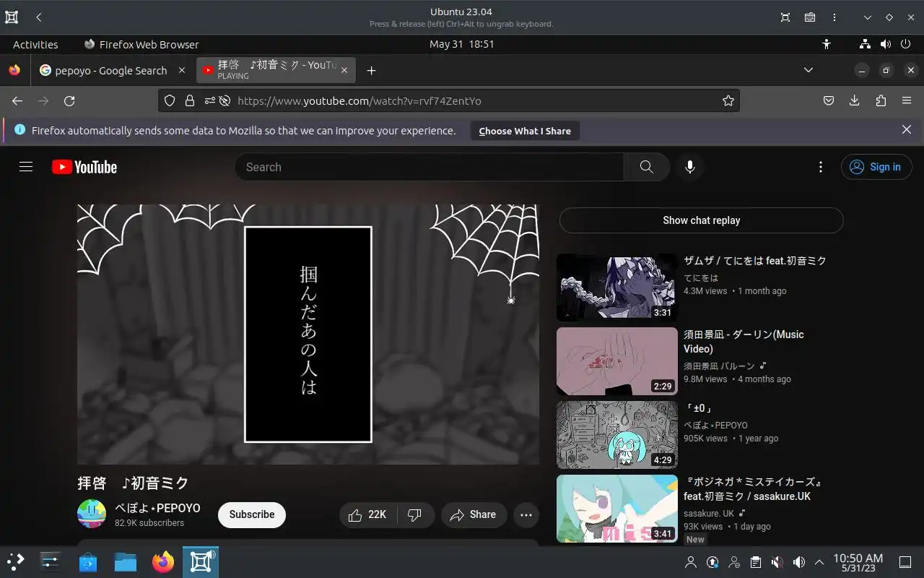Switch to Firefox in the taskbar

(x=163, y=561)
